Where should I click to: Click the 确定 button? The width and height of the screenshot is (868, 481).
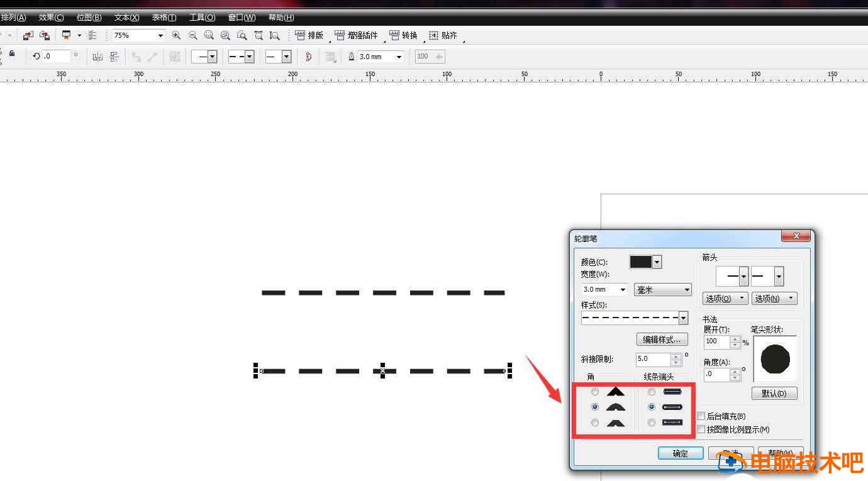(680, 453)
